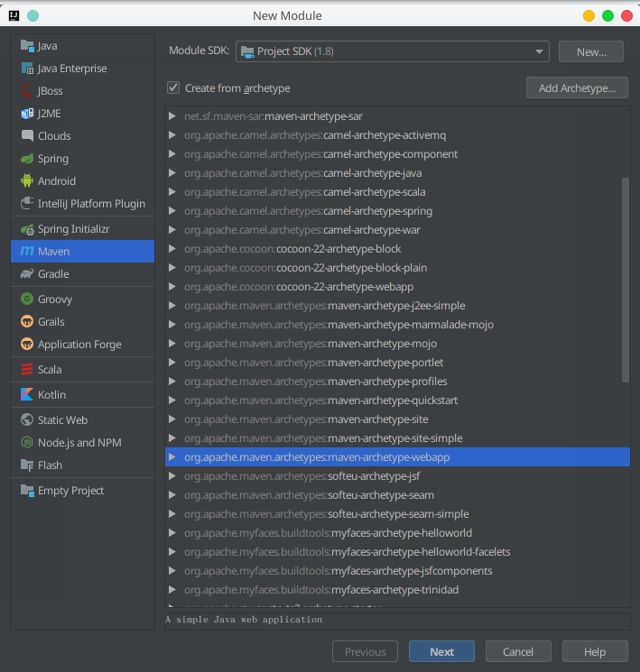Select maven-archetype-portlet row
The height and width of the screenshot is (672, 640).
[x=398, y=363]
